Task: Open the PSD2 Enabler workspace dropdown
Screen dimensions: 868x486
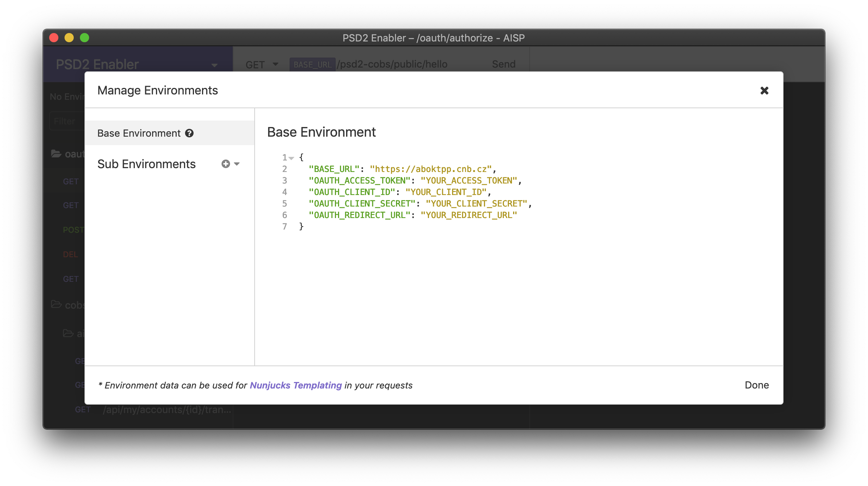Action: point(214,65)
